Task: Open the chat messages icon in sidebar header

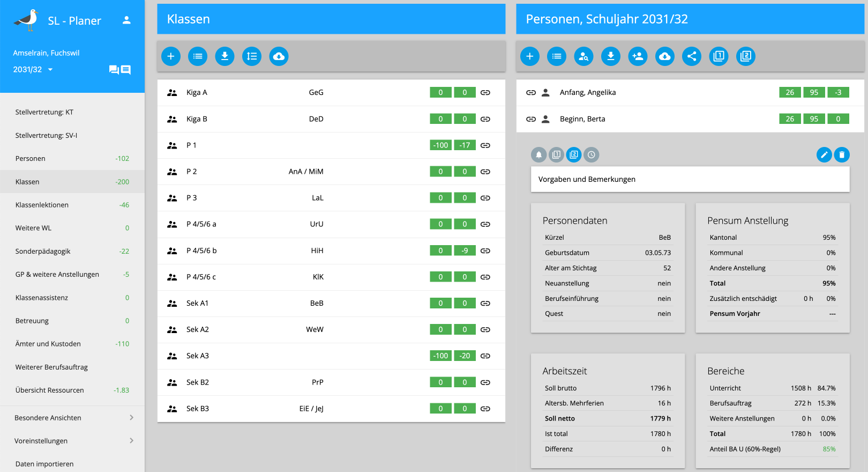Action: tap(120, 70)
